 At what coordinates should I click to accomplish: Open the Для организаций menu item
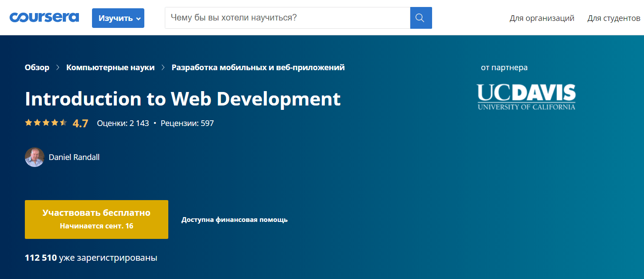(x=542, y=18)
